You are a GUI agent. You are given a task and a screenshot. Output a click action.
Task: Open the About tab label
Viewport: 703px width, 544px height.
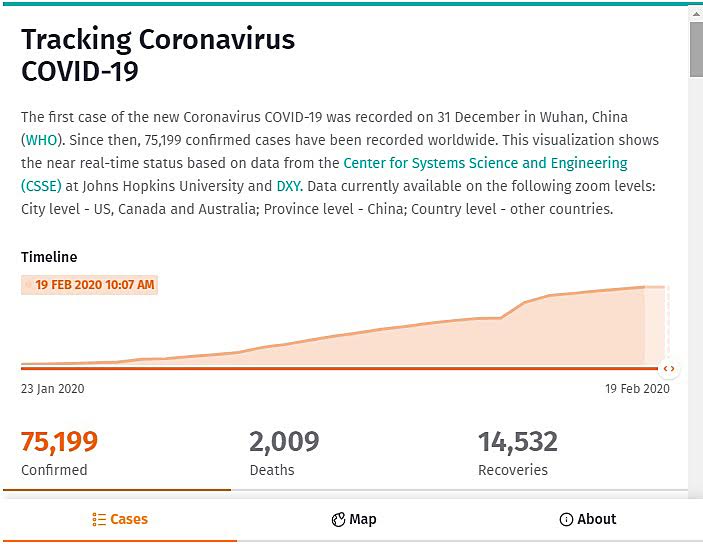click(596, 519)
